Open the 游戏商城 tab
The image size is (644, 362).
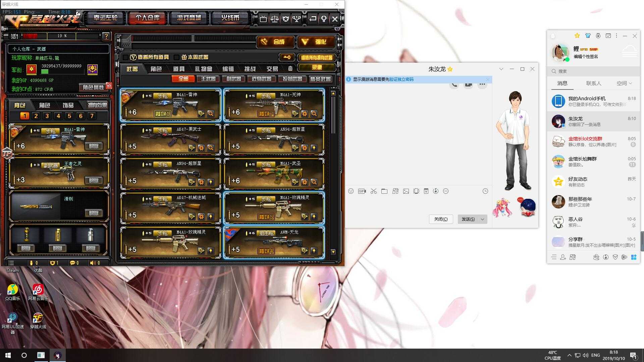pos(189,18)
